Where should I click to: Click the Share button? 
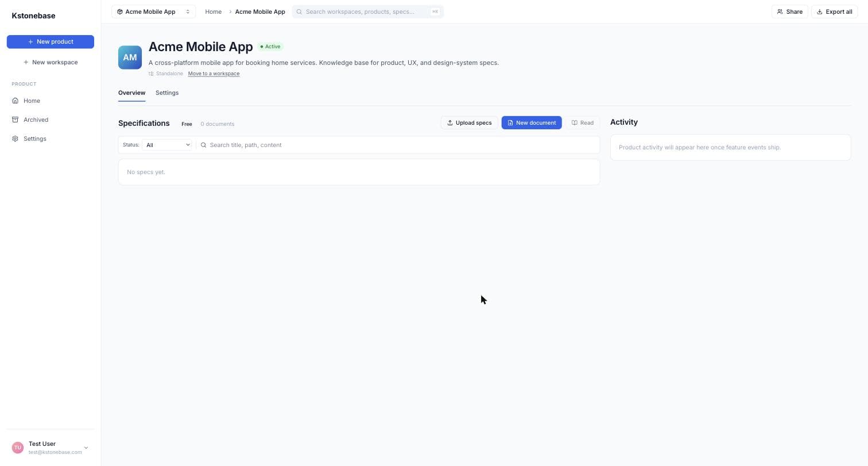(789, 11)
